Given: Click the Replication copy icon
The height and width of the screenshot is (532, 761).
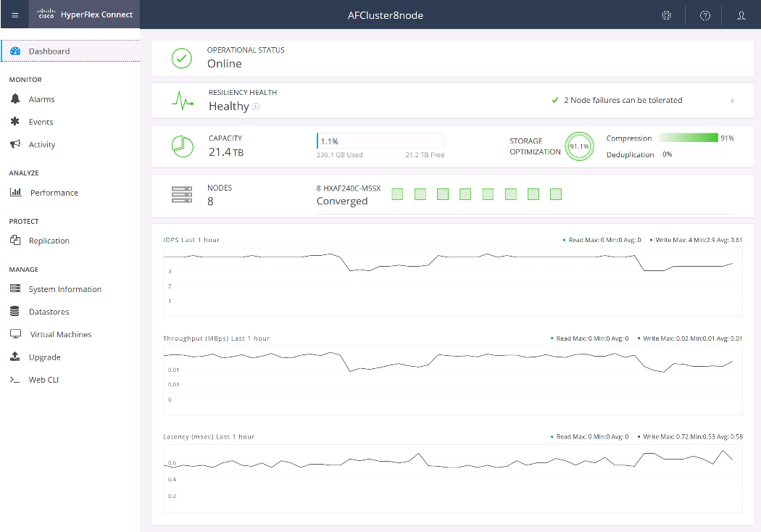Looking at the screenshot, I should [x=15, y=241].
